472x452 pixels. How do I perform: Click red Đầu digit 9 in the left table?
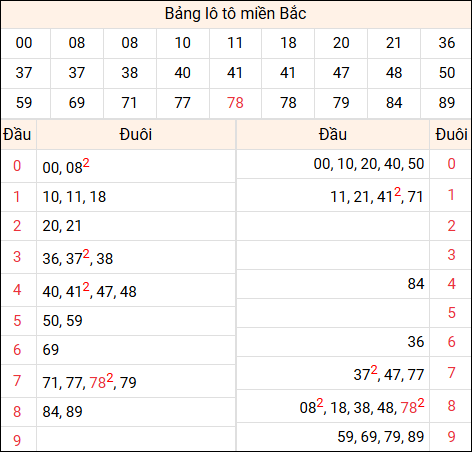point(17,441)
